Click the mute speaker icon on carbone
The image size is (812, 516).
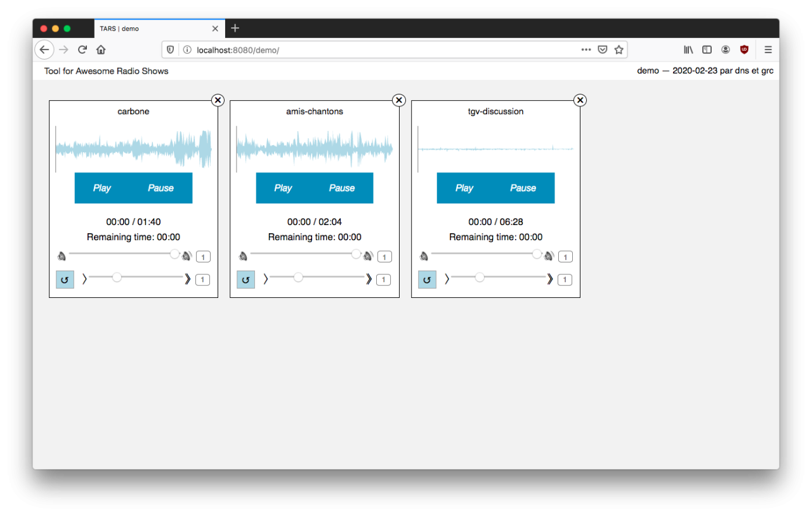(62, 256)
